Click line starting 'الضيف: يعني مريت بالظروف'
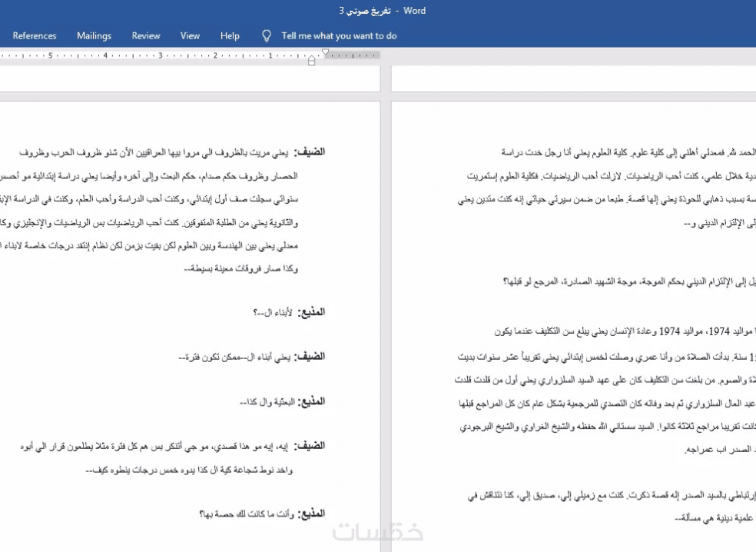Screen dimensions: 756x552 point(172,152)
